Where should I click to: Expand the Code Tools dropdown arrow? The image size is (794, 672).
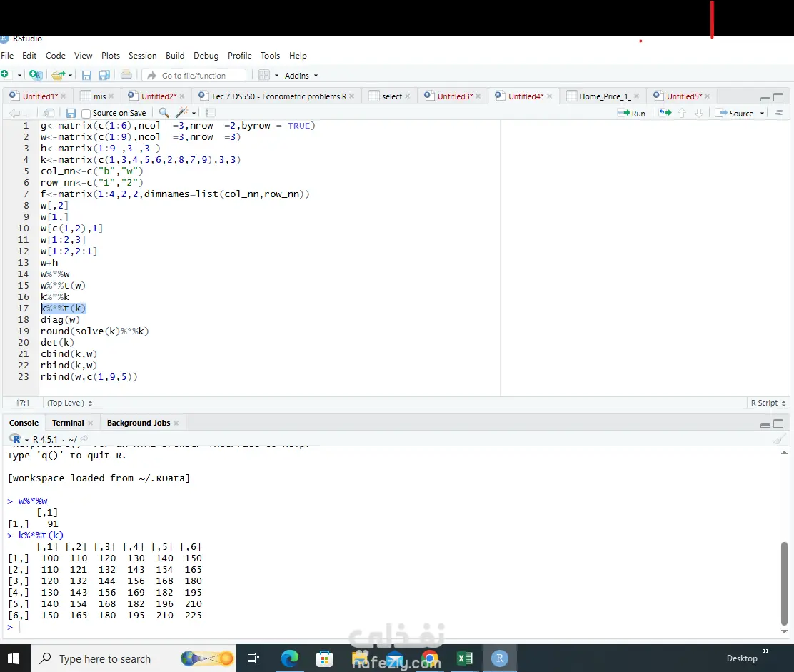pyautogui.click(x=194, y=113)
